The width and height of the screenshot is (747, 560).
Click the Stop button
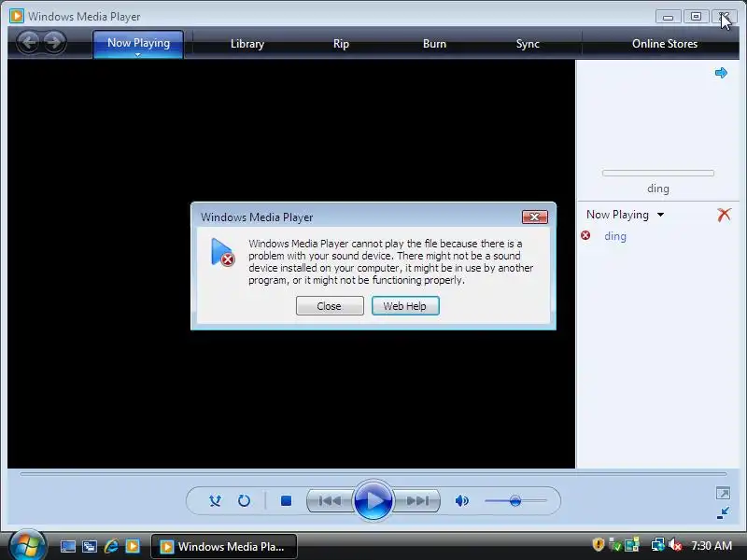(286, 500)
